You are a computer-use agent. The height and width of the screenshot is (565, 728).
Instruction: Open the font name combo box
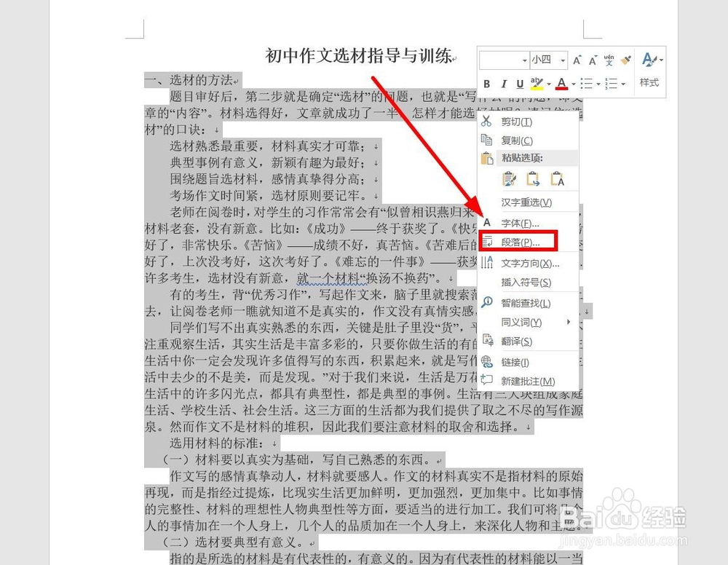pyautogui.click(x=505, y=60)
